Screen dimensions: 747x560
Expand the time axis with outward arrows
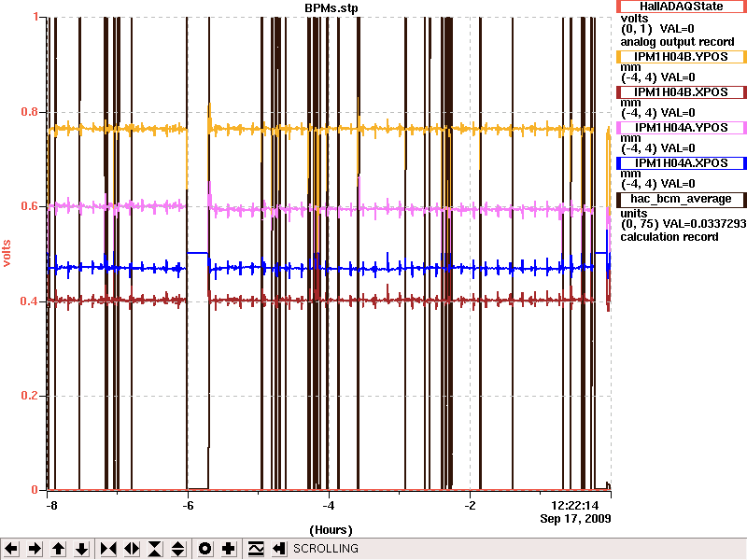coord(132,549)
